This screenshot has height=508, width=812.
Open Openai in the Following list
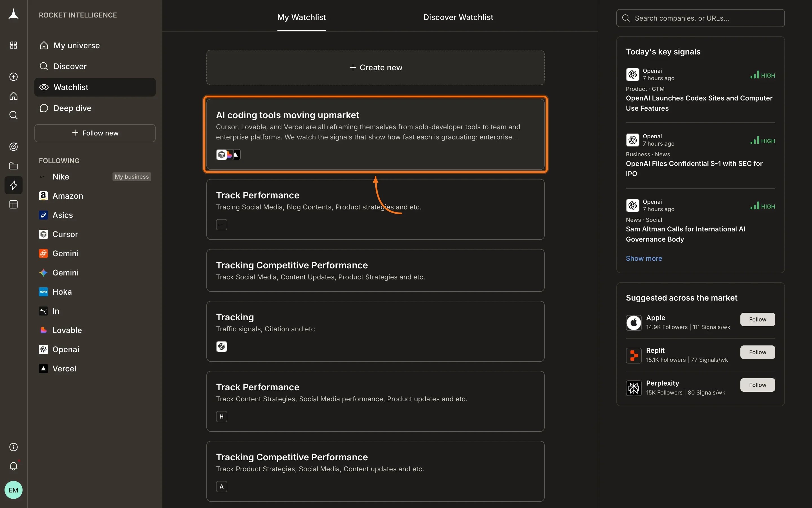tap(59, 349)
